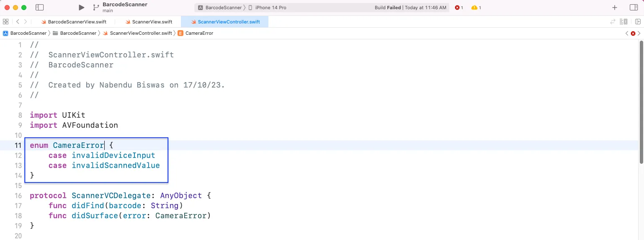Click the vertical editor scrollbar

[x=641, y=103]
